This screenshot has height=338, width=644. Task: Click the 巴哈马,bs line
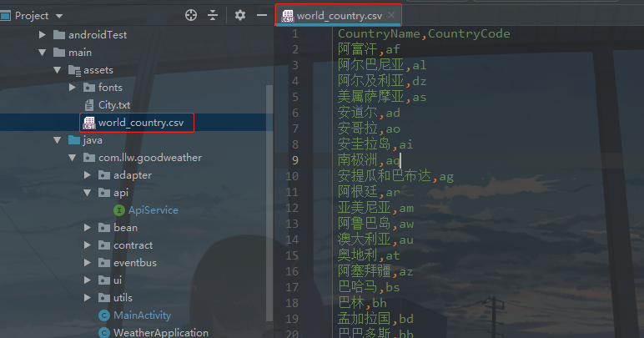(x=369, y=287)
